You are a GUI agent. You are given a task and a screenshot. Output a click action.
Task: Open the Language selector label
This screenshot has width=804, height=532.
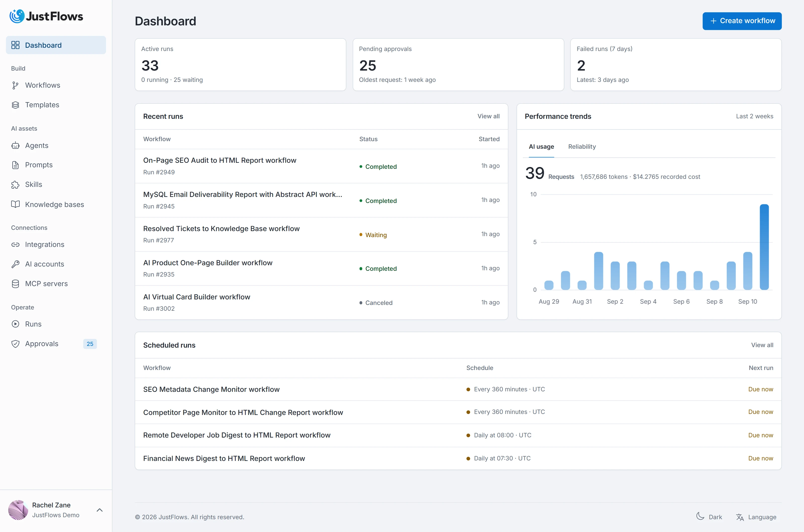(x=762, y=517)
